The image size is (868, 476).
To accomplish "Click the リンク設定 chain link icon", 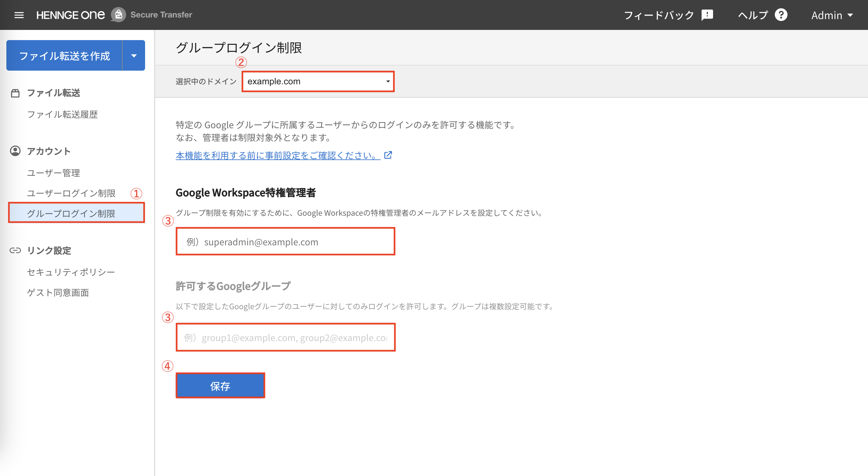I will 16,250.
